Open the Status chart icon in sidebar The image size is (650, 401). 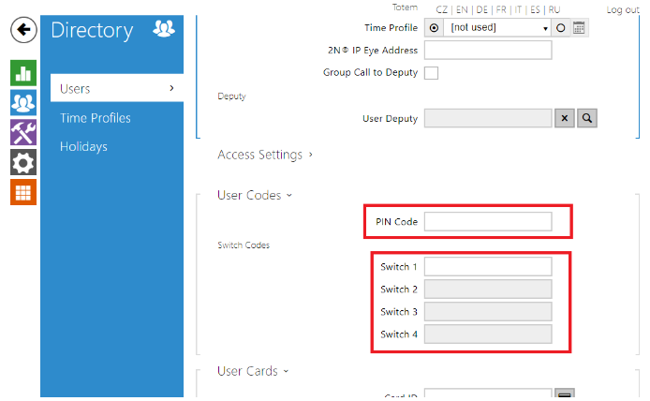[x=24, y=72]
